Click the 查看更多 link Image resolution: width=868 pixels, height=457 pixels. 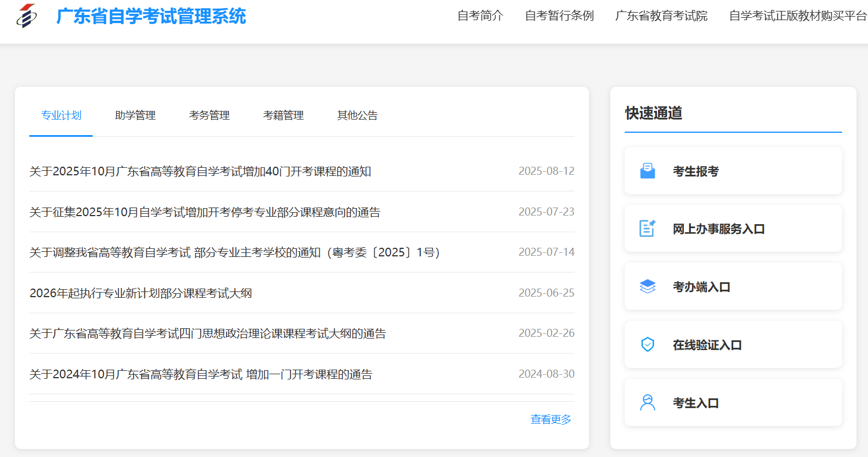(550, 420)
